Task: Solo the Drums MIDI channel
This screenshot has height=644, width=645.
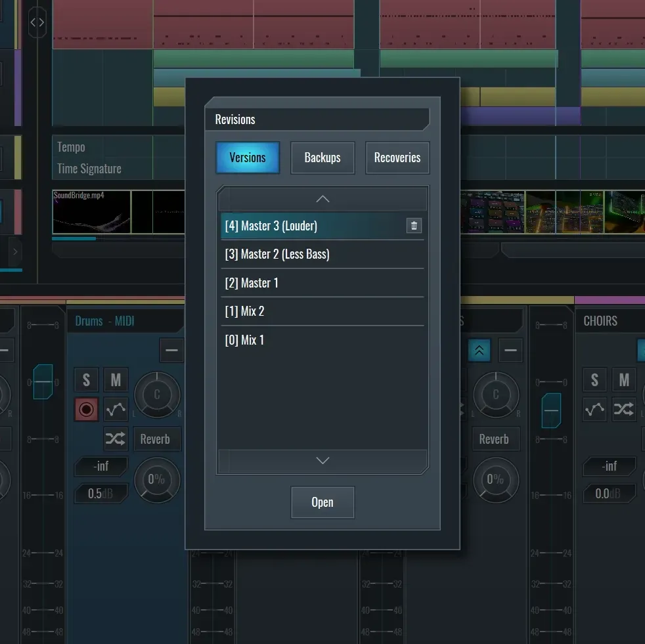Action: tap(86, 380)
